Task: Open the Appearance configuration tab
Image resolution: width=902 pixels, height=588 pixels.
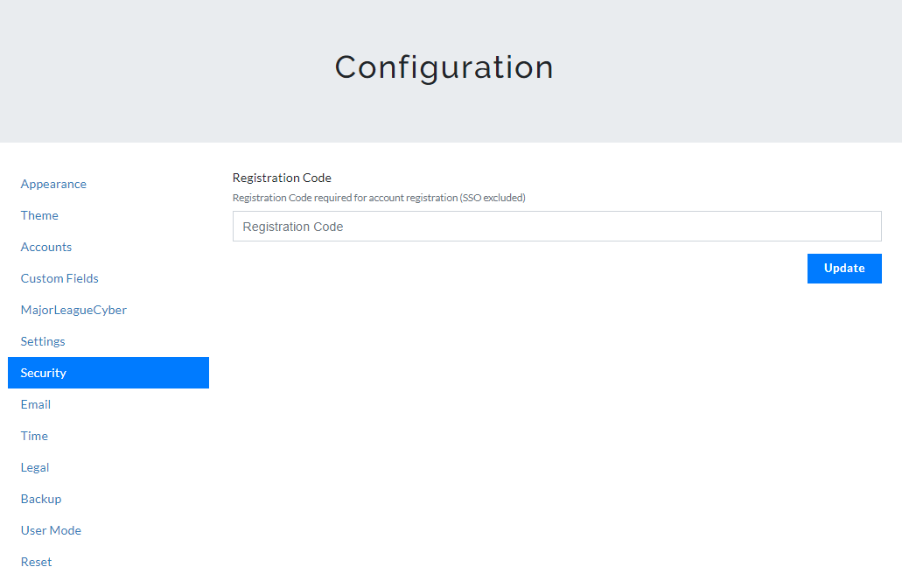Action: pyautogui.click(x=53, y=184)
